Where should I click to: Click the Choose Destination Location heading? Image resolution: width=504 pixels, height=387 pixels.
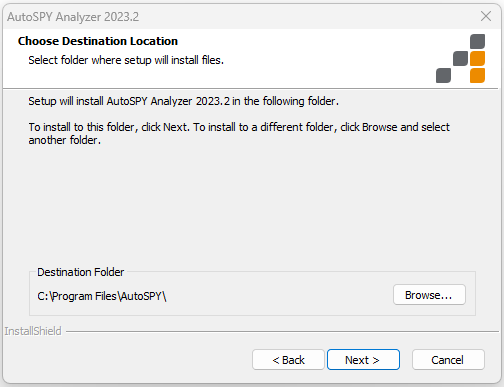point(98,41)
